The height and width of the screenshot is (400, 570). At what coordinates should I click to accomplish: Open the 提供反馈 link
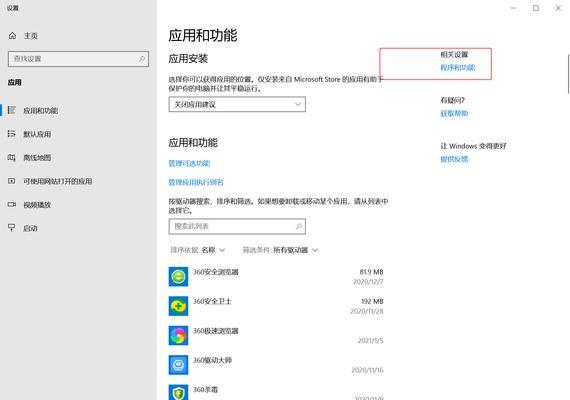coord(454,159)
